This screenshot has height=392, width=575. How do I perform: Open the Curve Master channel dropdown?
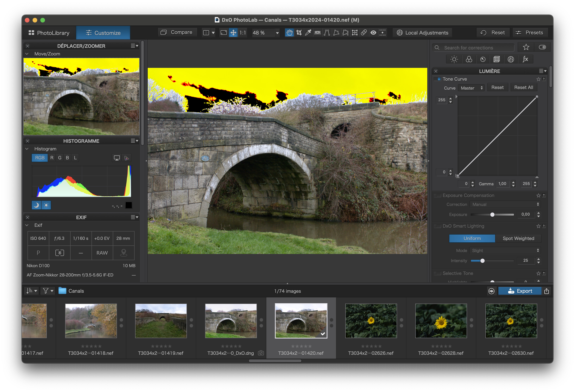[x=471, y=88]
